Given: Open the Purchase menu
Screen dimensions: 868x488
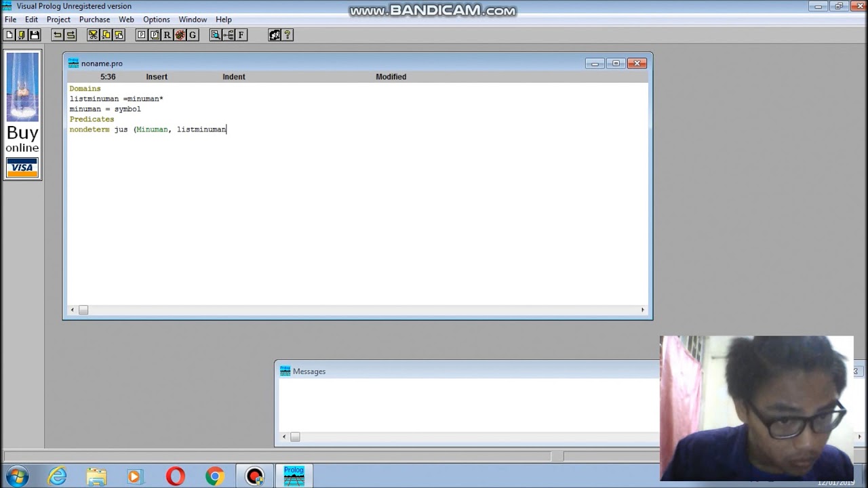Looking at the screenshot, I should (94, 20).
